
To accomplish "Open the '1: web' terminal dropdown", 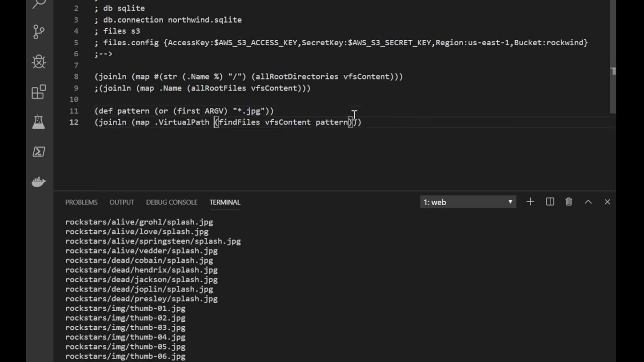I will 468,202.
